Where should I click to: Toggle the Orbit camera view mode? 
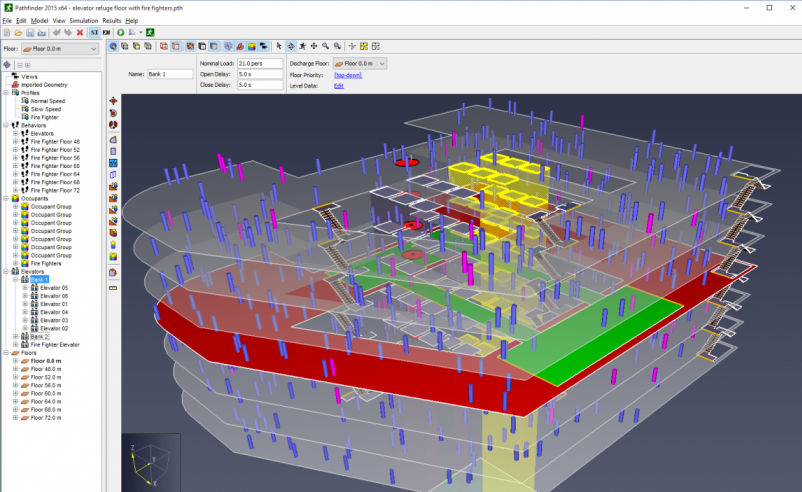click(x=290, y=46)
